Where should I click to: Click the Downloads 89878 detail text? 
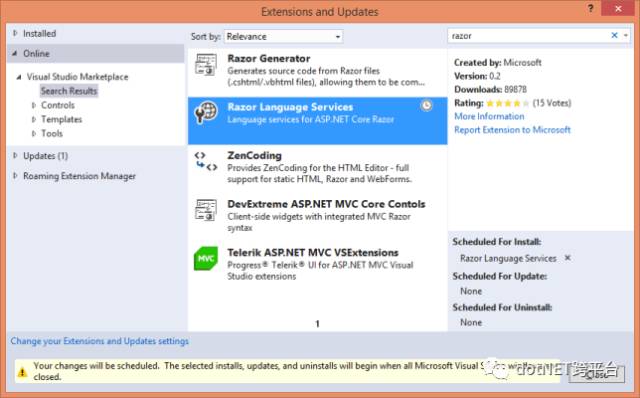click(x=490, y=89)
